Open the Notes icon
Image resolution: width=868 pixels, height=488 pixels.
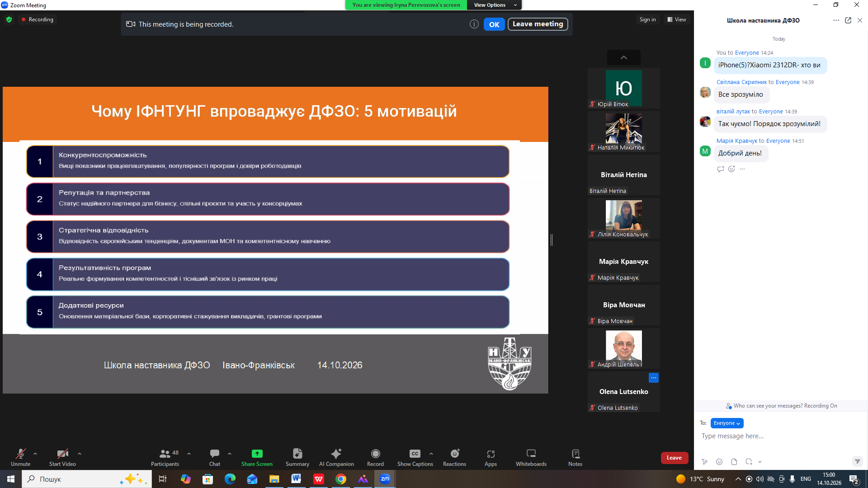[x=576, y=454]
